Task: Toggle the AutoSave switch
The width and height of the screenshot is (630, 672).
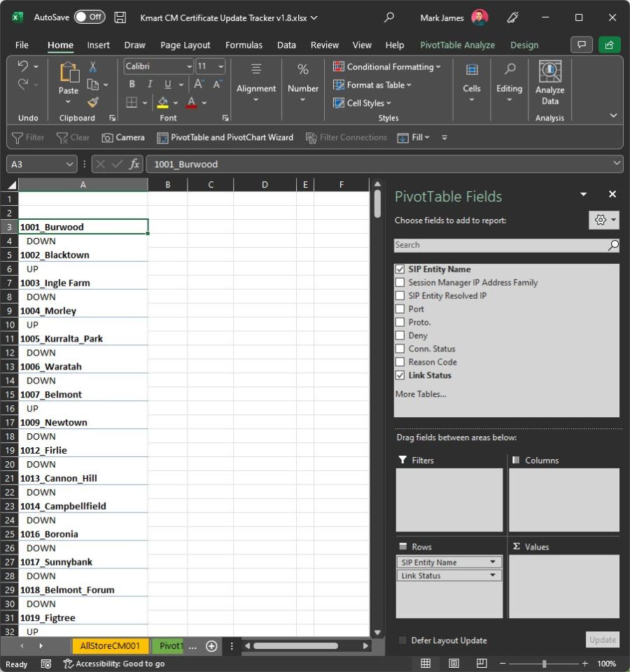Action: coord(90,17)
